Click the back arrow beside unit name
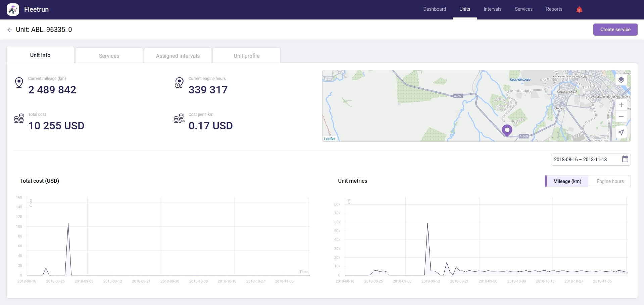Viewport: 644px width, 305px height. (10, 30)
